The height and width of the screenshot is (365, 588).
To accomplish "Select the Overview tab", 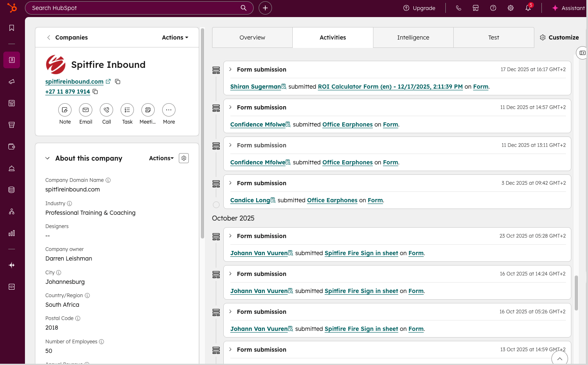I will [252, 37].
